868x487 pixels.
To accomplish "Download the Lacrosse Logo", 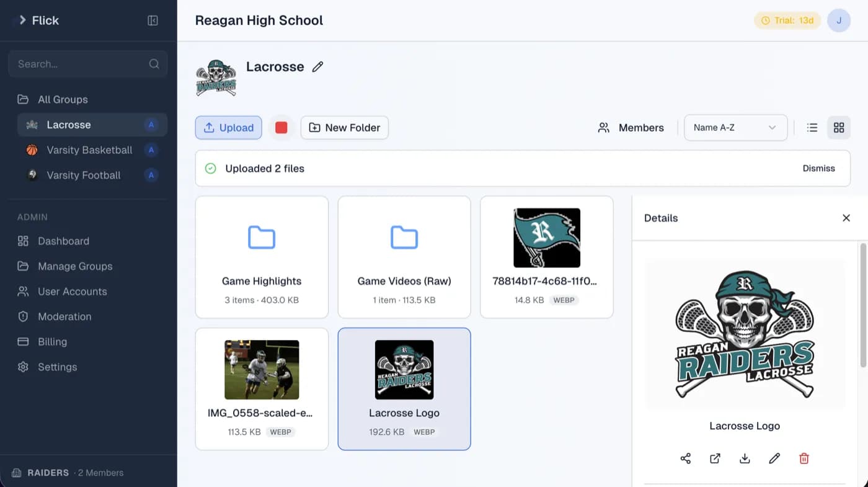I will 745,458.
